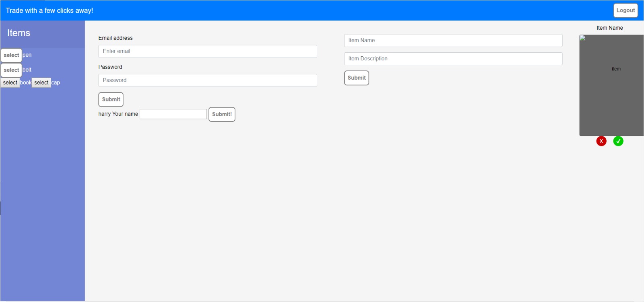Screen dimensions: 644x302
Task: Focus the Email address field
Action: point(208,51)
